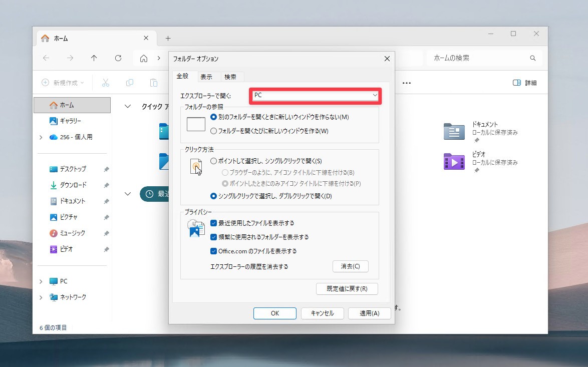This screenshot has width=588, height=367.
Task: Expand the '256 - 個人用' OneDrive node
Action: (x=41, y=137)
